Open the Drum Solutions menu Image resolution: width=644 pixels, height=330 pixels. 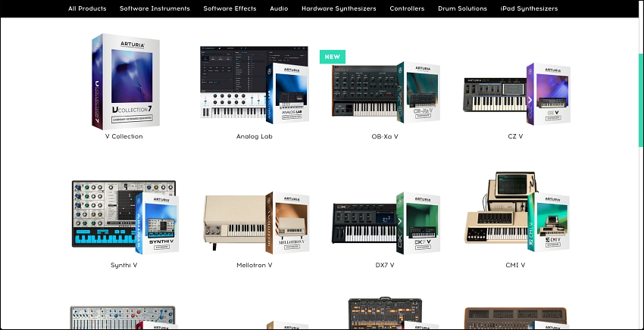462,8
